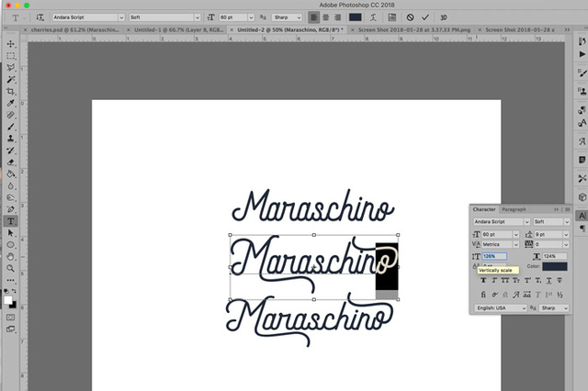Screen dimensions: 588x391
Task: Click text color swatch in options bar
Action: (356, 17)
